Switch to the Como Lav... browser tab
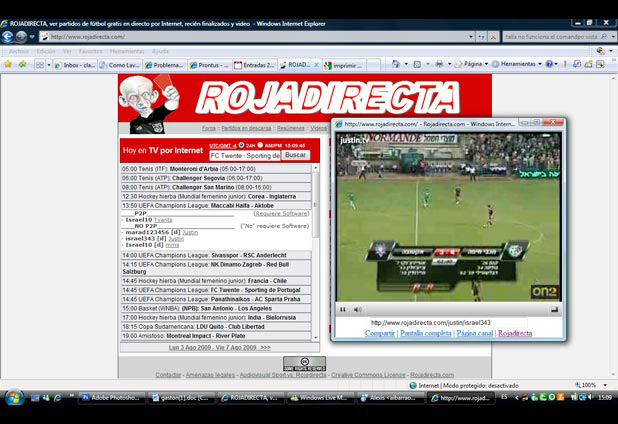618x424 pixels. (x=119, y=65)
